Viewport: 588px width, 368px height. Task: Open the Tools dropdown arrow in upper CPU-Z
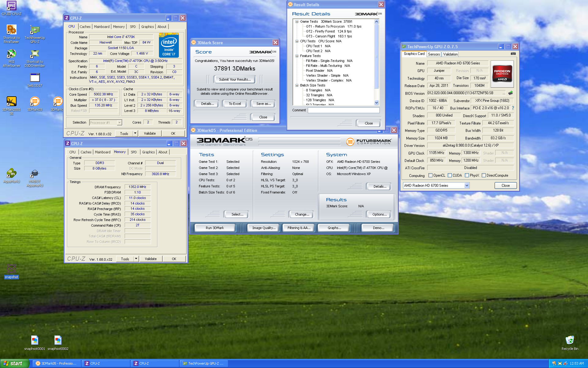pos(135,133)
